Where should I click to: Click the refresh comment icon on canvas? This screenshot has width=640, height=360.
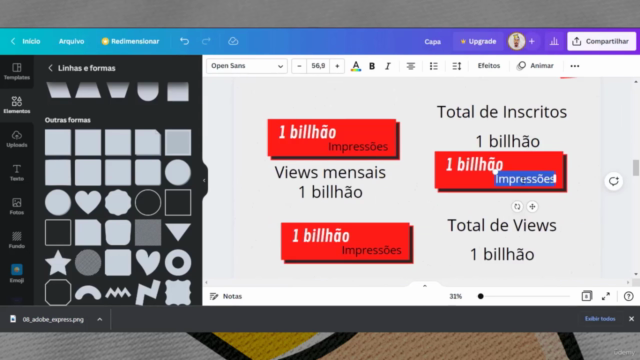[613, 181]
